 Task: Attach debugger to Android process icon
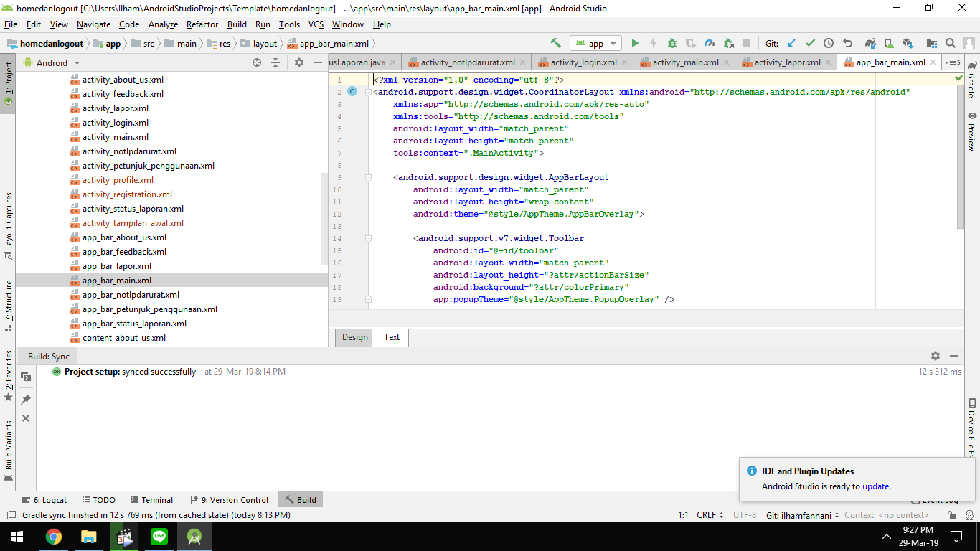pos(728,43)
